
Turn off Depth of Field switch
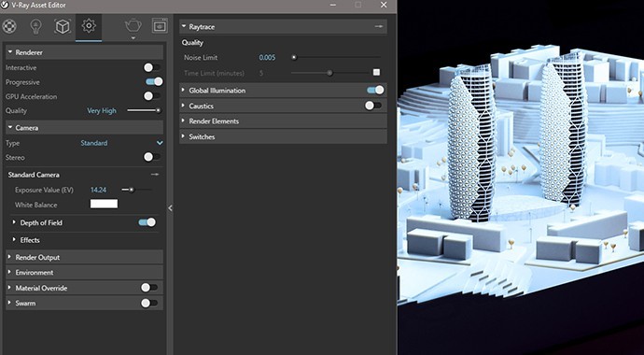147,222
